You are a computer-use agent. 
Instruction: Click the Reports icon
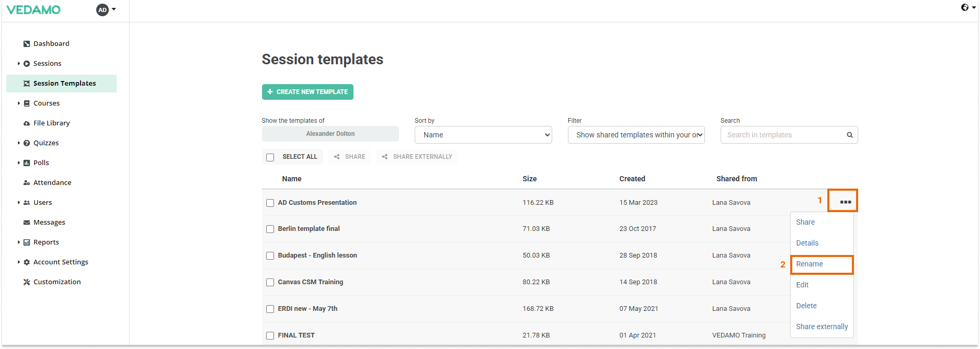(x=27, y=242)
